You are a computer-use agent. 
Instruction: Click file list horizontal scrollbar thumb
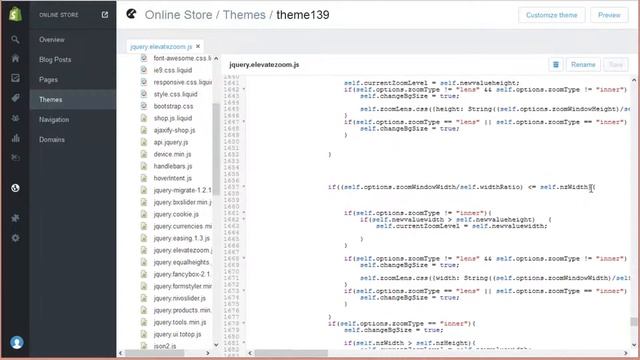point(154,353)
